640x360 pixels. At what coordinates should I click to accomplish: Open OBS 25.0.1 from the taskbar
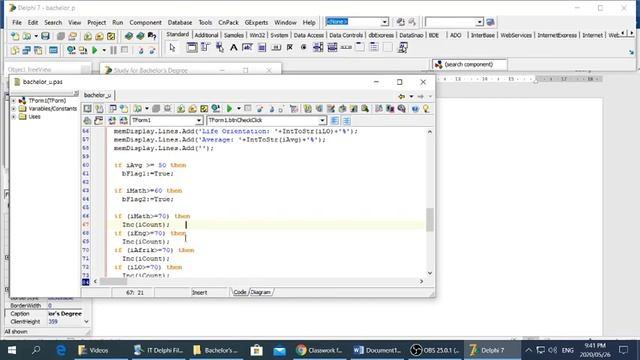(x=435, y=350)
